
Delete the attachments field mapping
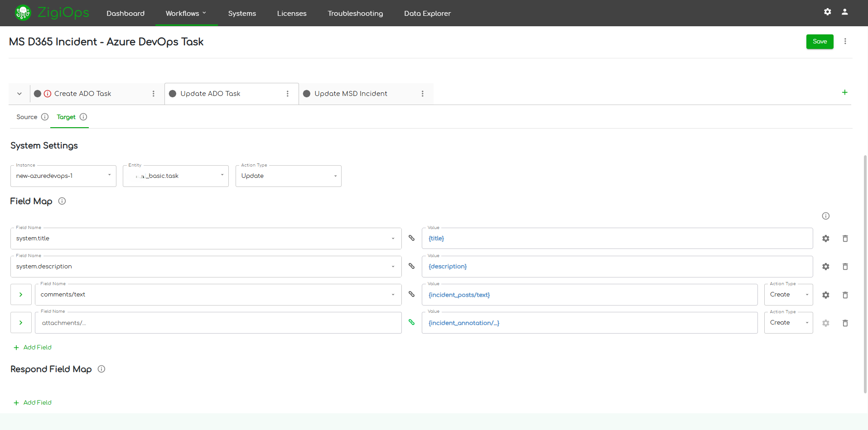coord(845,323)
